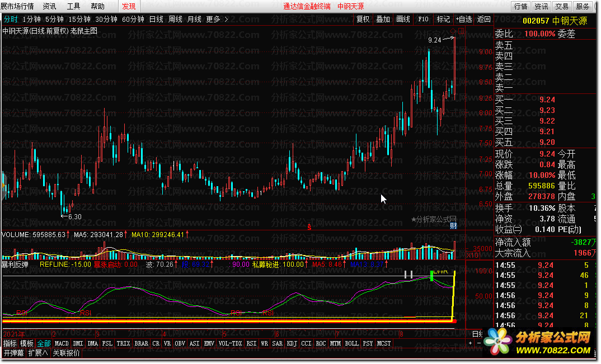
Task: Click the pause marker in the indicator panel
Action: point(409,275)
